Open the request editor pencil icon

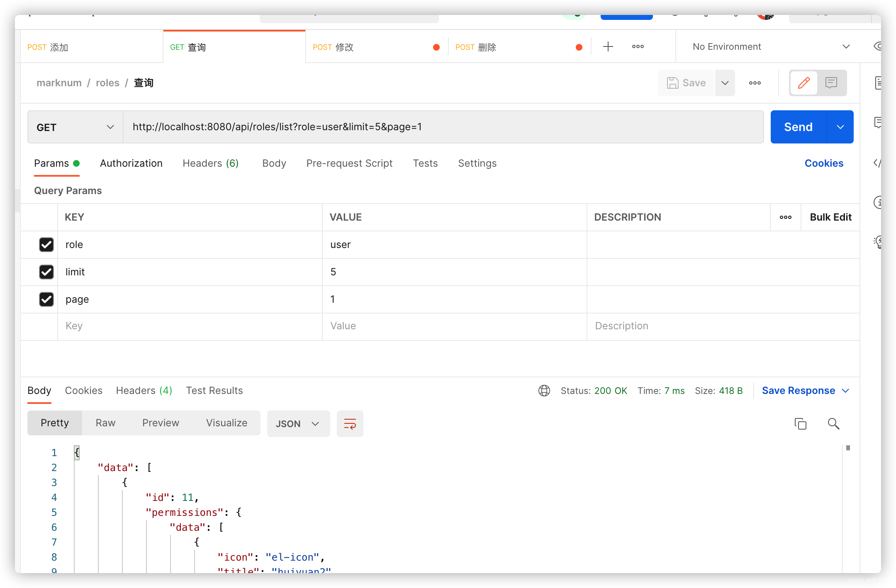click(x=804, y=83)
